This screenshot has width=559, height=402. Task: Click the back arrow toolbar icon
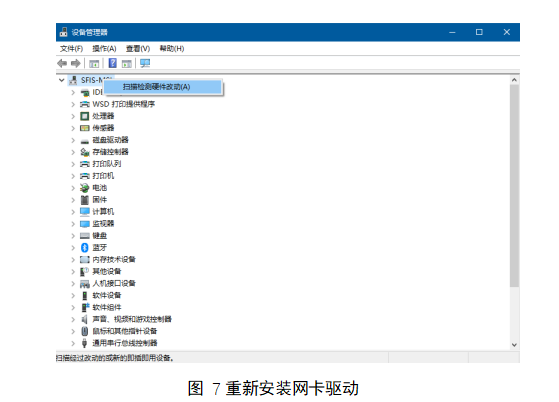pos(62,63)
